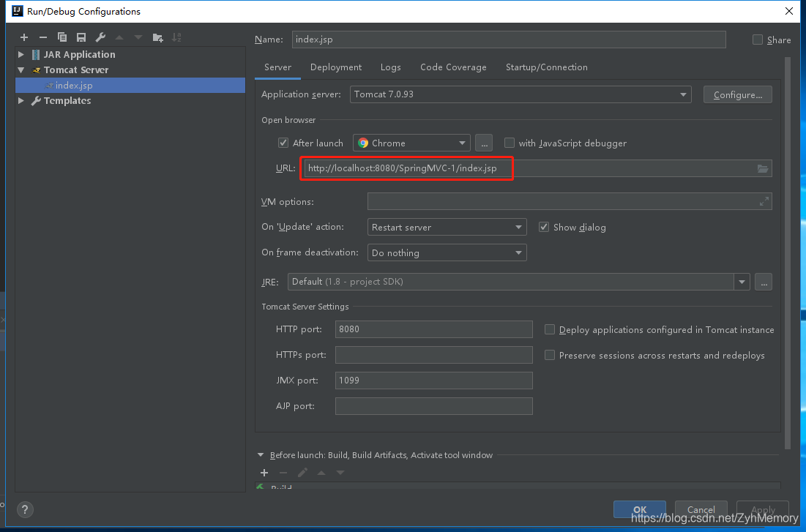Enable Preserve sessions across restarts and redeploys
The height and width of the screenshot is (532, 806).
coord(550,355)
